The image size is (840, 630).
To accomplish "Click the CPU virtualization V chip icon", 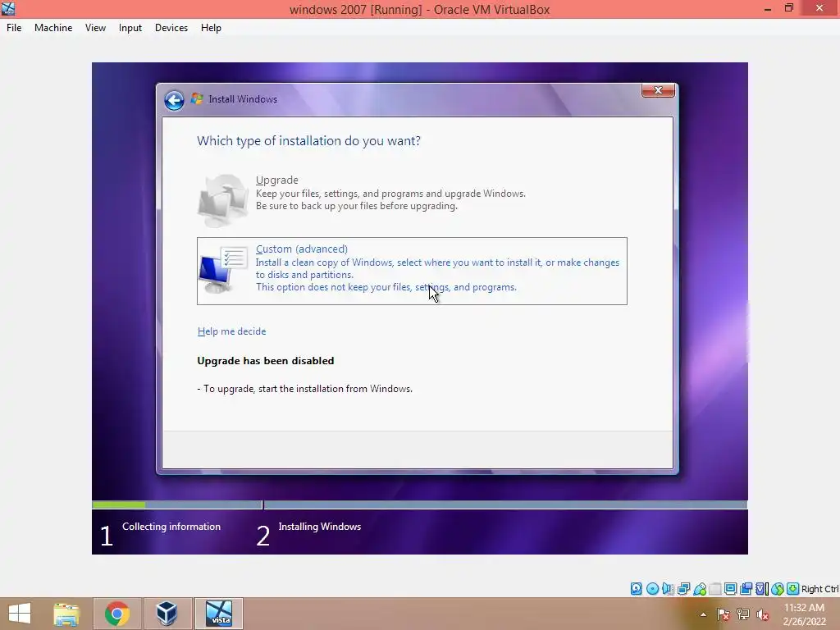I will click(762, 589).
